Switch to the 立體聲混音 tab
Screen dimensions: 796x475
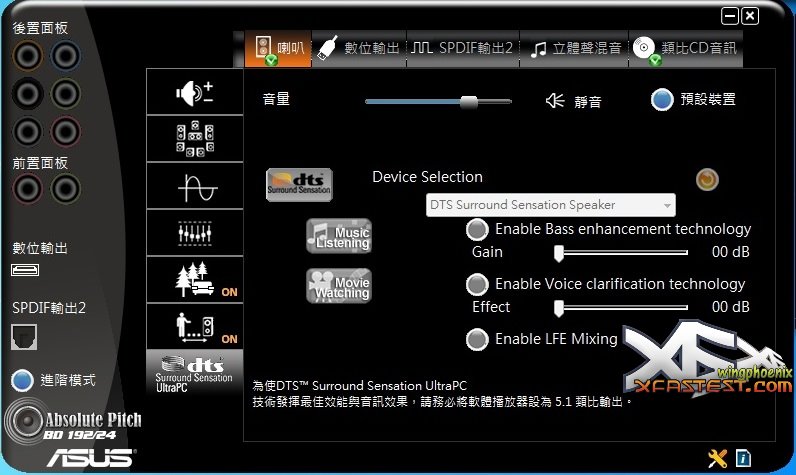[574, 49]
